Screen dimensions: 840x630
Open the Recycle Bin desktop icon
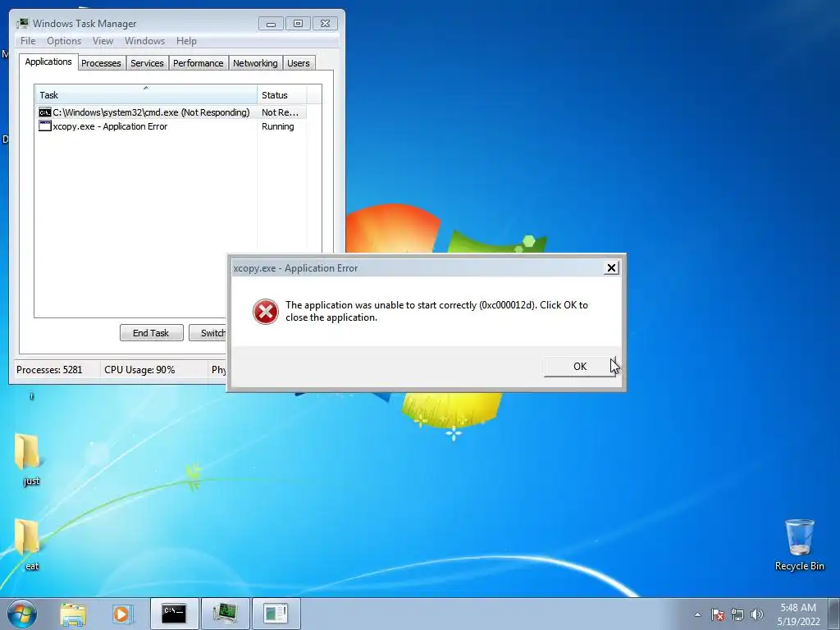[x=799, y=545]
